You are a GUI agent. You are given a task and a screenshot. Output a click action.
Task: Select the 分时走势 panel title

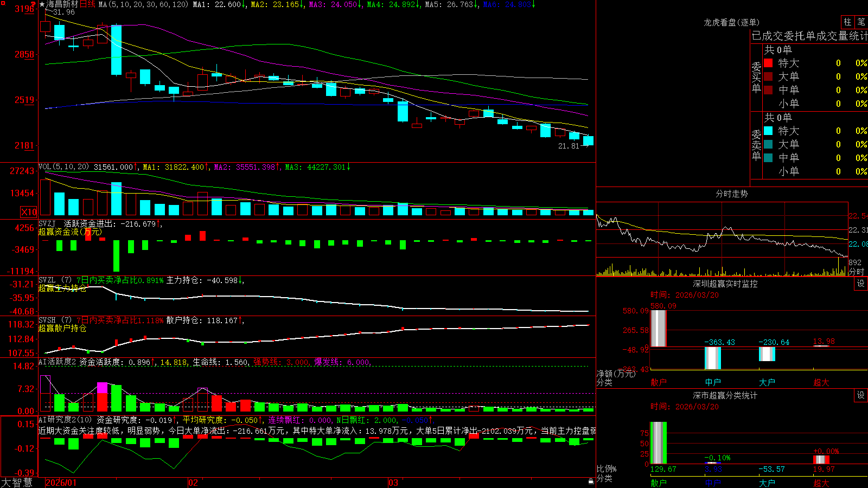(x=731, y=194)
